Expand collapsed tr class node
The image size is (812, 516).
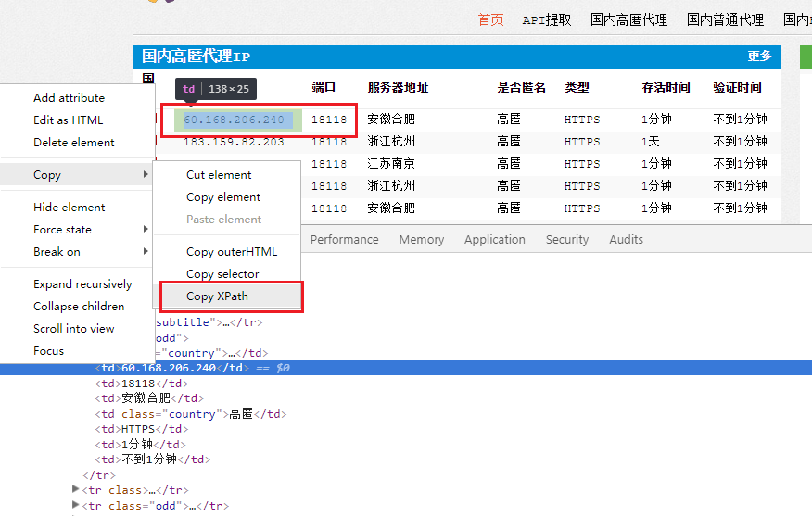76,489
